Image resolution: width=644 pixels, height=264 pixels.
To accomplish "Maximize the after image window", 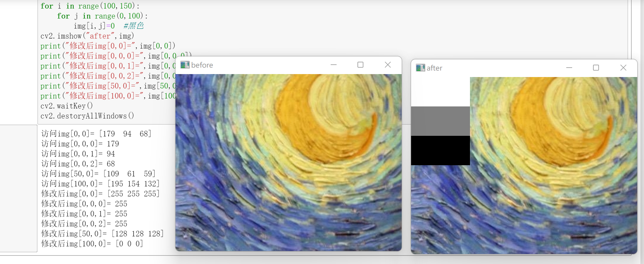I will pyautogui.click(x=596, y=68).
